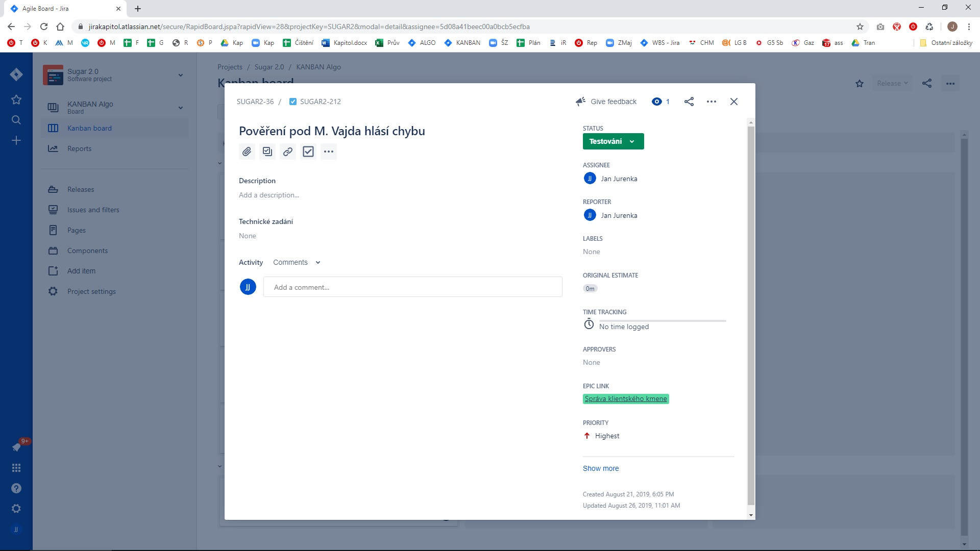Click the board page vertical scrollbar
This screenshot has width=980, height=551.
point(964,337)
